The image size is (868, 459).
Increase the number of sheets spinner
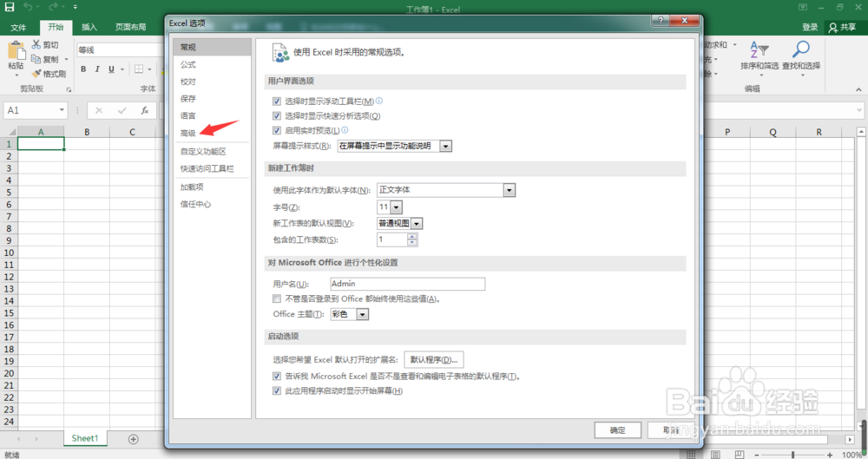pos(412,236)
